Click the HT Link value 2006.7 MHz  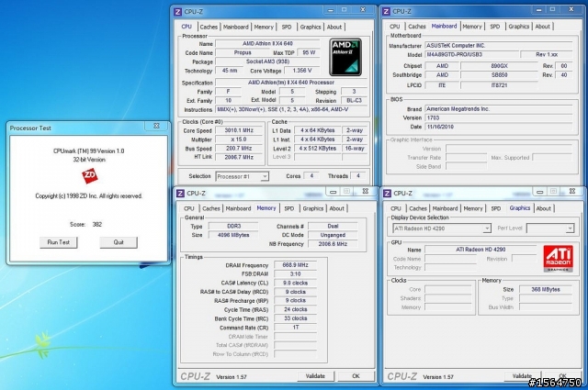pyautogui.click(x=239, y=157)
